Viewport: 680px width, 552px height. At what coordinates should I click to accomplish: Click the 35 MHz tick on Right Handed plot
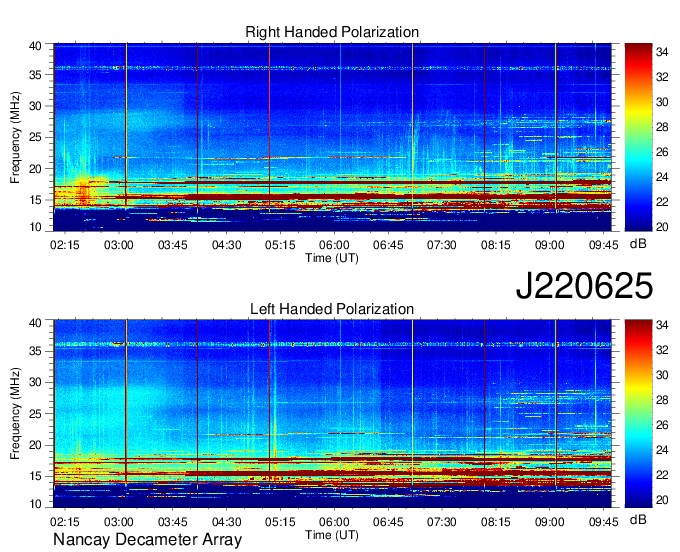[36, 75]
